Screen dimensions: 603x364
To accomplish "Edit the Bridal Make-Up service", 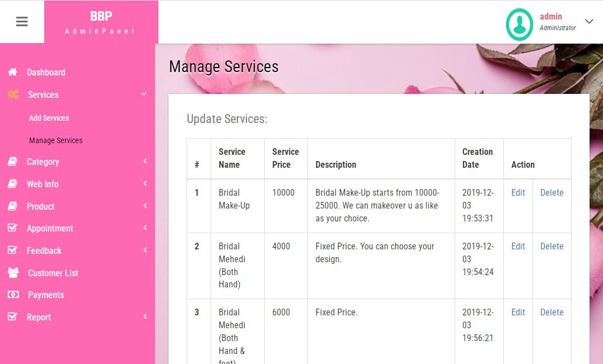I will click(x=518, y=192).
